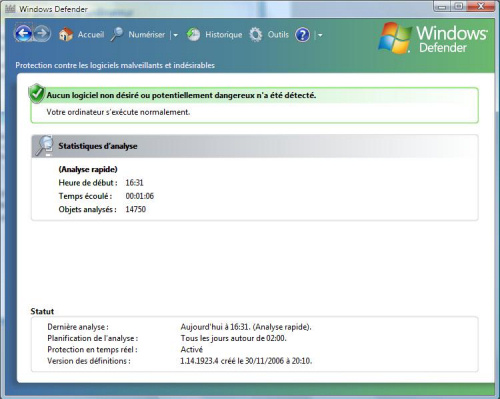Open the Historique page
The image size is (500, 399).
(x=224, y=35)
